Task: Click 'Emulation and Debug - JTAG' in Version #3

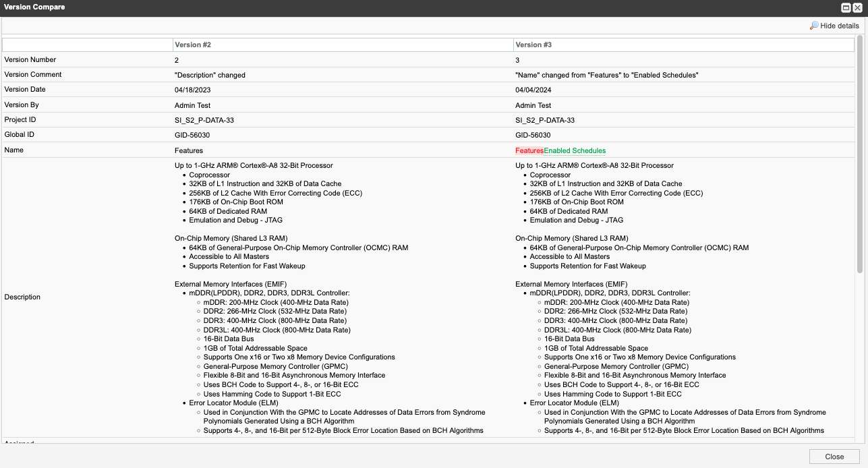Action: [577, 221]
